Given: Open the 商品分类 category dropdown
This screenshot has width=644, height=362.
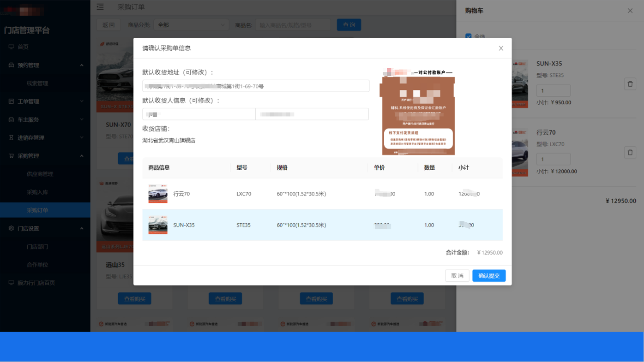Looking at the screenshot, I should 192,25.
